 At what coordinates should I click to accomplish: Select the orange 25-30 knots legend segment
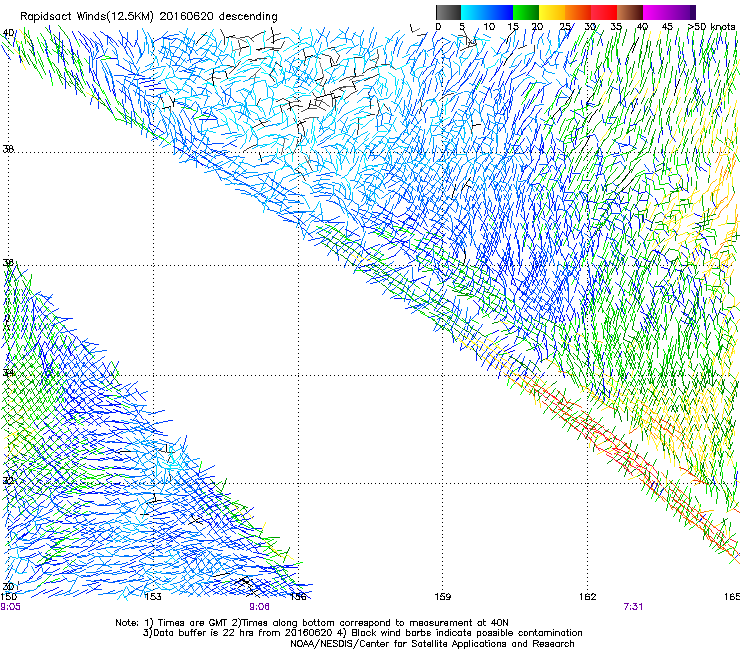[578, 12]
